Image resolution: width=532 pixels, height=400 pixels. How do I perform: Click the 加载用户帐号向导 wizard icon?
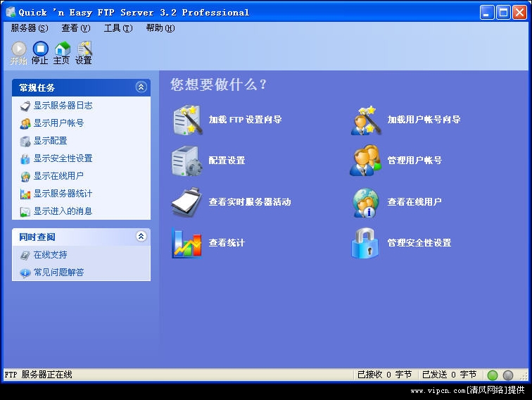point(366,120)
